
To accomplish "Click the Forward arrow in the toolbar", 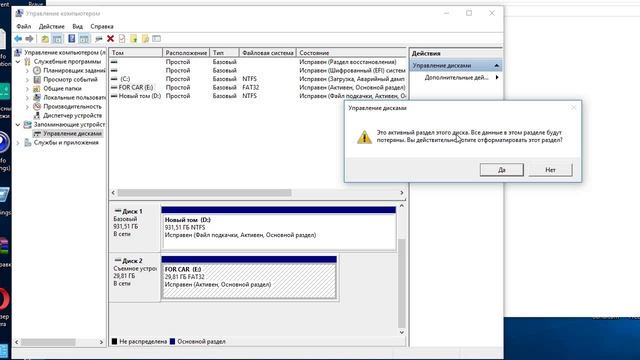I will point(29,39).
